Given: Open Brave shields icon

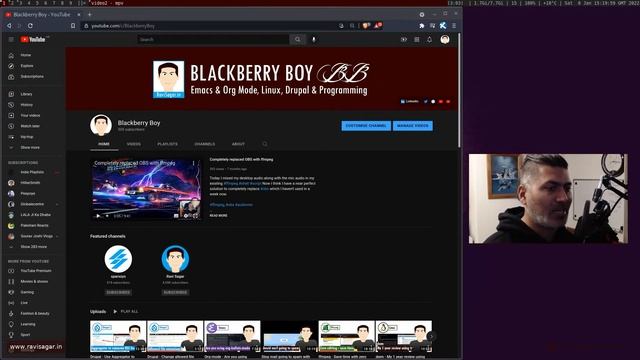Looking at the screenshot, I should coord(365,26).
